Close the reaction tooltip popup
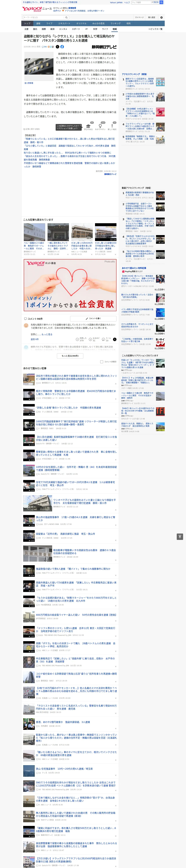Screen dimensions: 186x868 point(80,125)
